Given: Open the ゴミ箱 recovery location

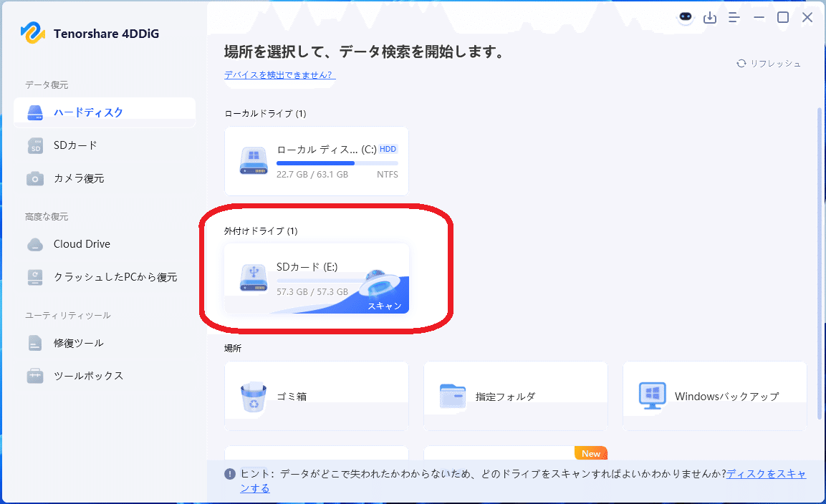Looking at the screenshot, I should click(x=316, y=395).
